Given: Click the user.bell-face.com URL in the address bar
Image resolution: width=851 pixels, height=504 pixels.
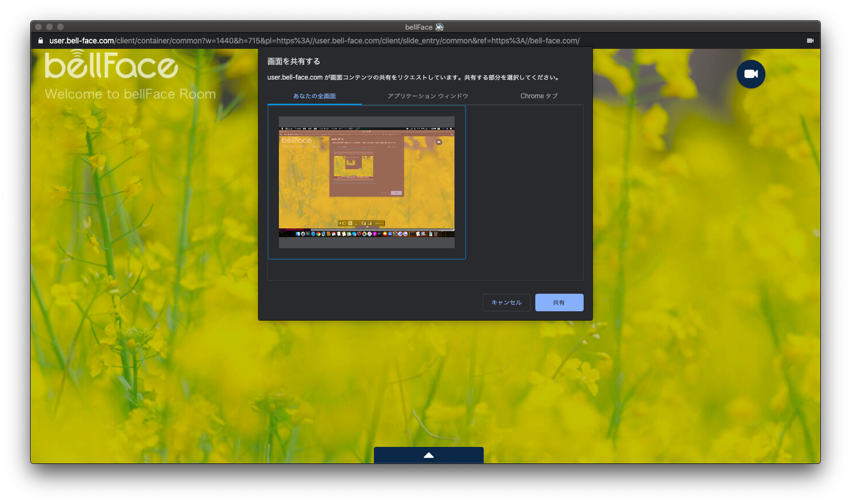Looking at the screenshot, I should (x=315, y=41).
